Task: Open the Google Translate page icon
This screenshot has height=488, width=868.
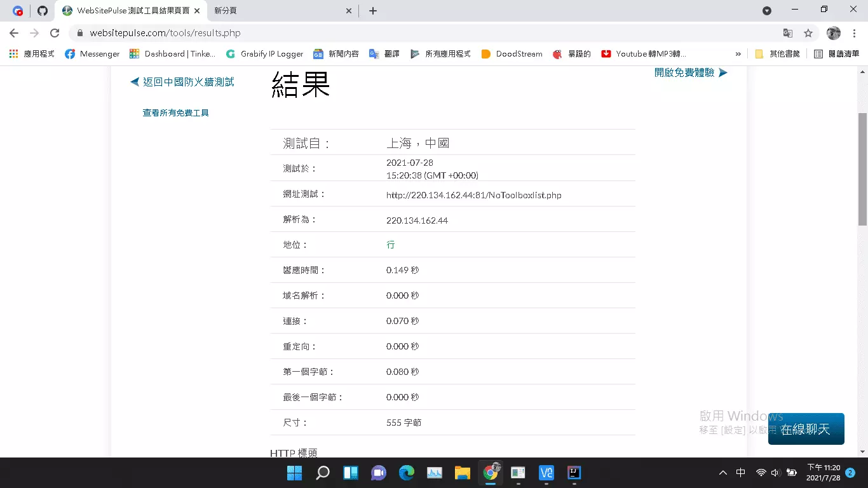Action: (x=788, y=33)
